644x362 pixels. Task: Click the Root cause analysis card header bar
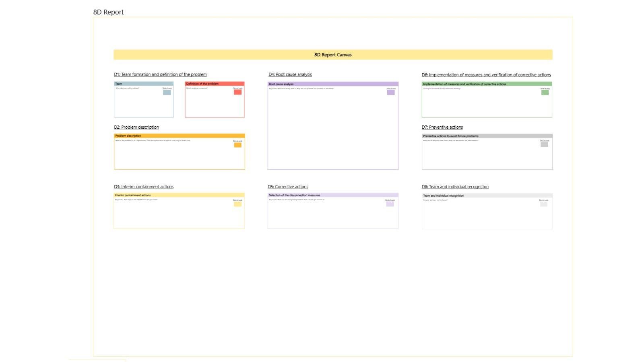pos(333,84)
